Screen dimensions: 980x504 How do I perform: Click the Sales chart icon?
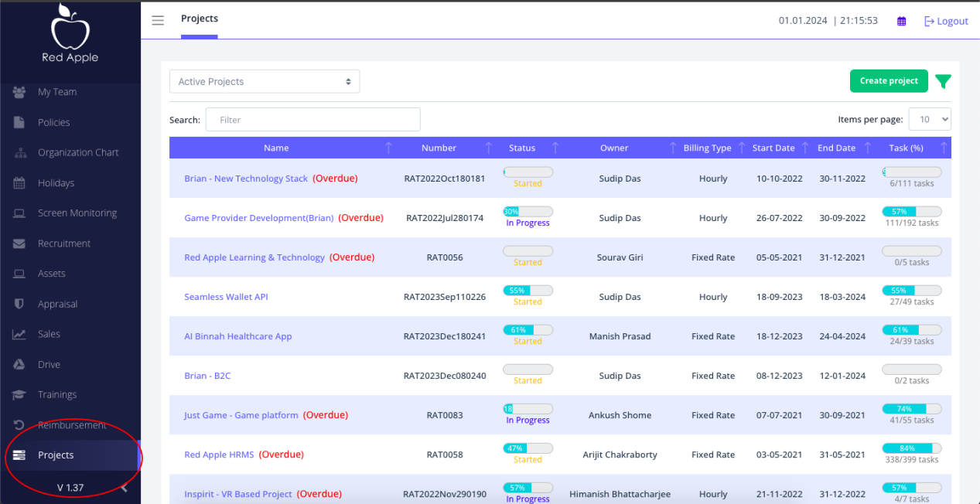tap(19, 334)
